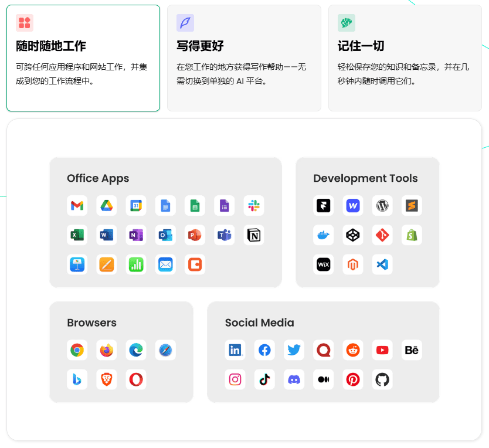Screen dimensions: 489x448
Task: Click the CodePen icon
Action: (353, 235)
